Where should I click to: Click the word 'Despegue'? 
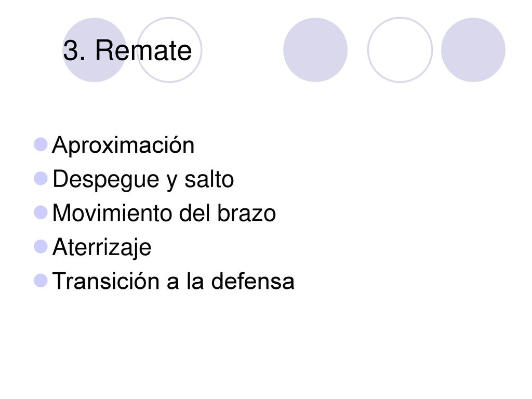(x=106, y=180)
